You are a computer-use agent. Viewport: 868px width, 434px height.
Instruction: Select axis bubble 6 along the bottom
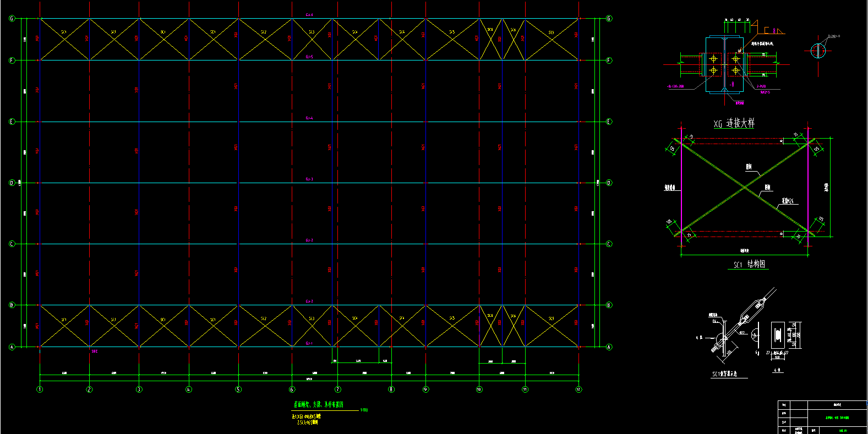(x=292, y=389)
